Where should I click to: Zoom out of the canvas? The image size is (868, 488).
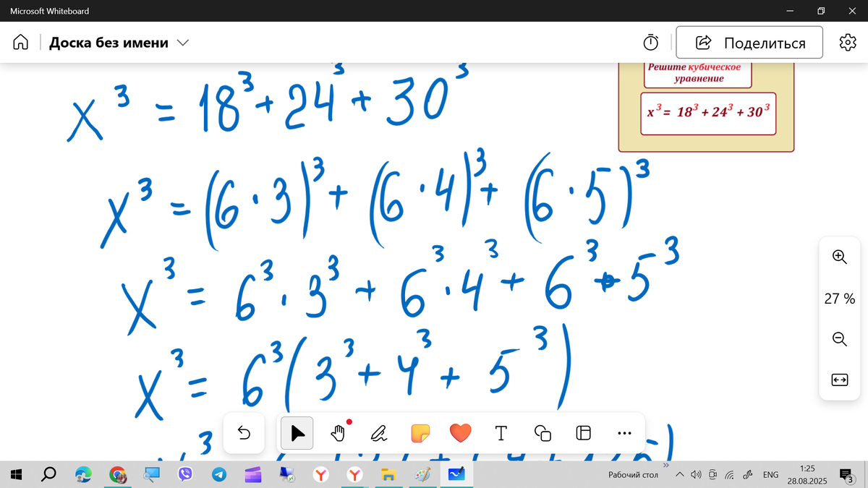tap(839, 338)
